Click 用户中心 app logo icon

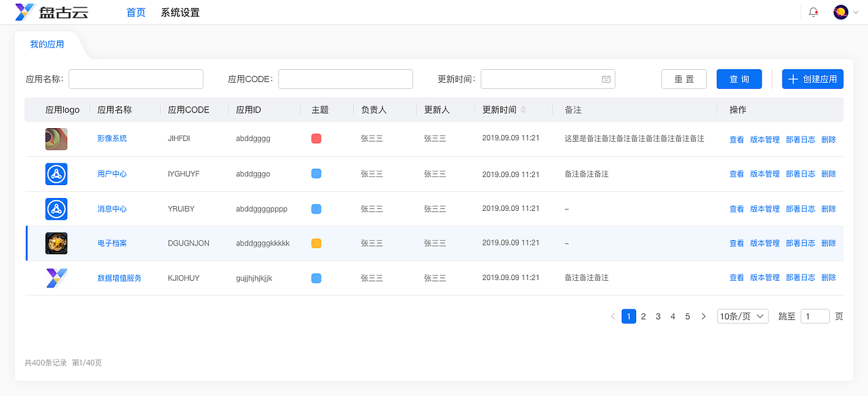pyautogui.click(x=56, y=174)
